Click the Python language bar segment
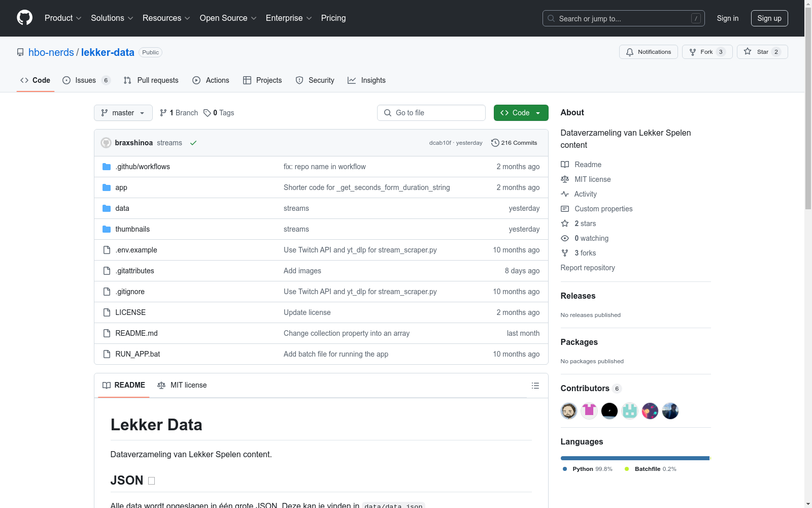 tap(635, 458)
